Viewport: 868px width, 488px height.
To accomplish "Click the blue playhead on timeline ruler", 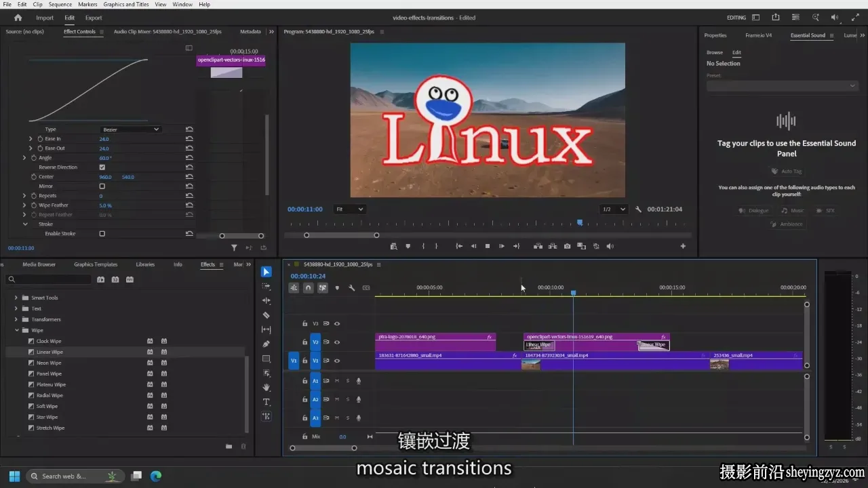I will [x=573, y=293].
